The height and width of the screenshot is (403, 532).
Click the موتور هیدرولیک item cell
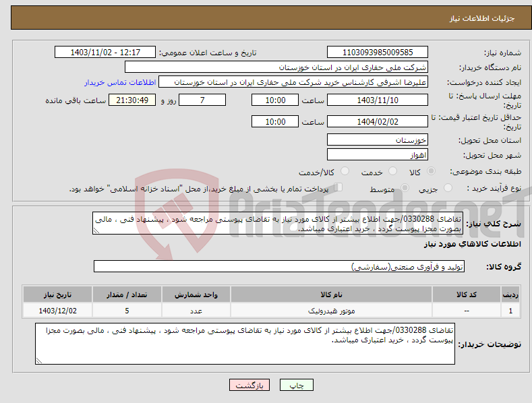331,311
